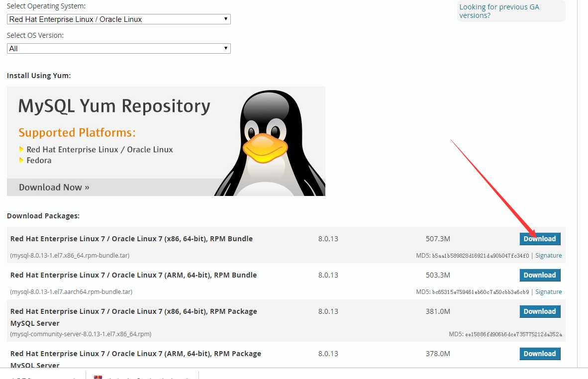Download the ARM 64-bit RPM Package
Image resolution: width=588 pixels, height=379 pixels.
(540, 354)
